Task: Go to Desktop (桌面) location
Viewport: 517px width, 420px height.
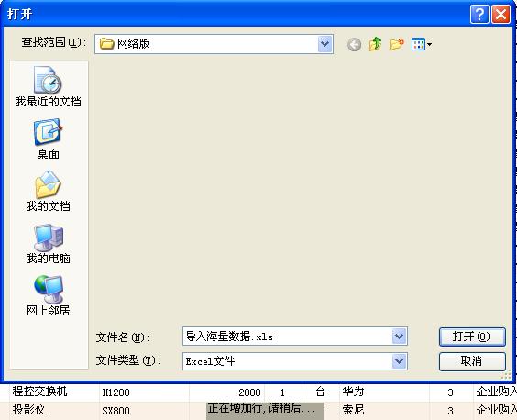Action: (x=49, y=139)
